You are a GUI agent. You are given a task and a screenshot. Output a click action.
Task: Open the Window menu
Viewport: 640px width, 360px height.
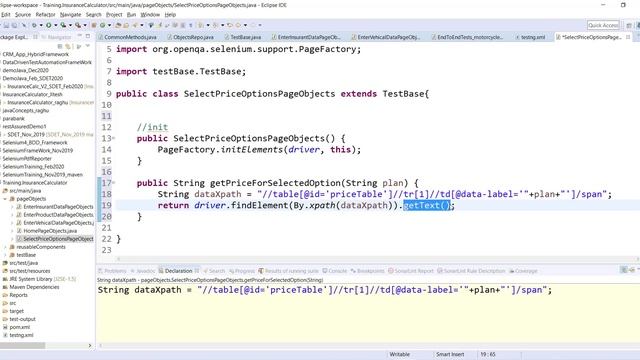coord(150,15)
